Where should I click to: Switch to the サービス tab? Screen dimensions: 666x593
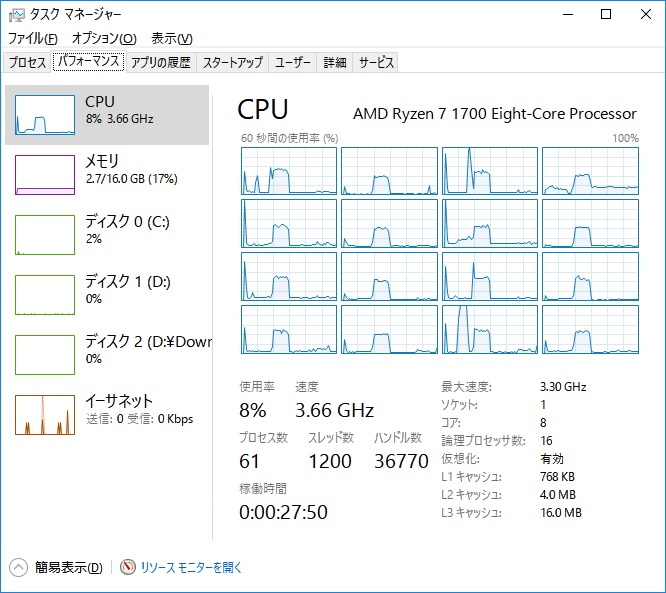click(x=376, y=62)
